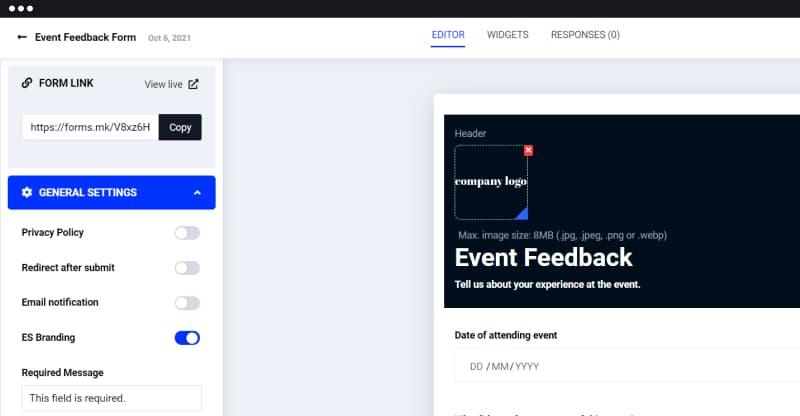
Task: Enable the Privacy Policy toggle
Action: click(187, 233)
